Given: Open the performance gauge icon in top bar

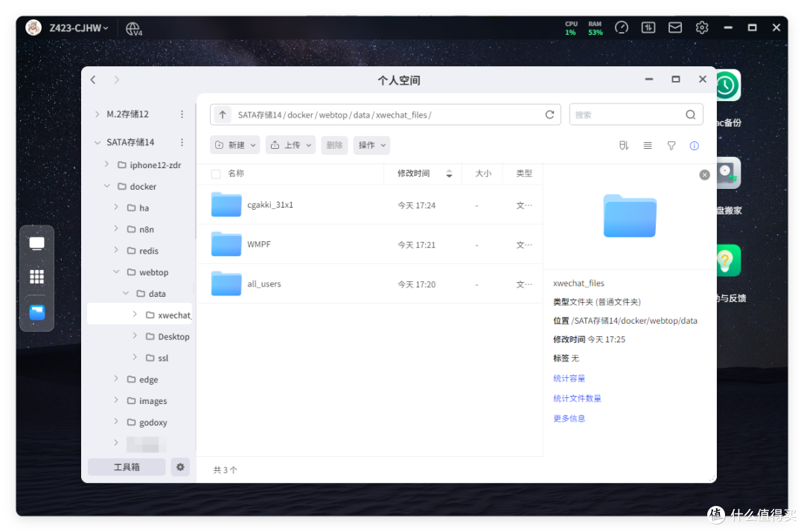Looking at the screenshot, I should 622,28.
